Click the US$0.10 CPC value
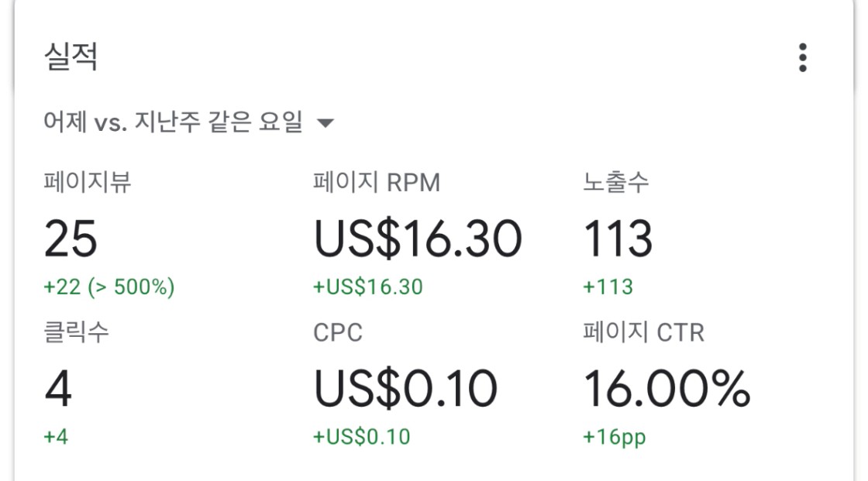This screenshot has height=481, width=868. tap(405, 388)
